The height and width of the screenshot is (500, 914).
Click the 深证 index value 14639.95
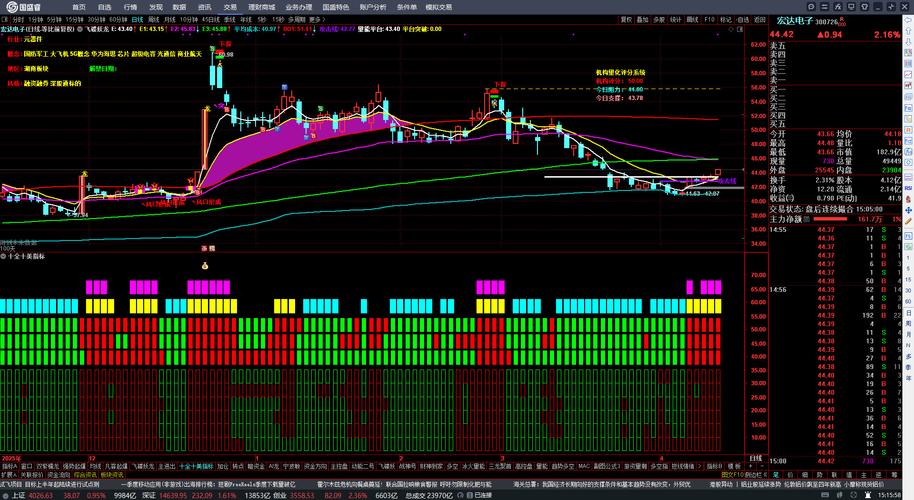pyautogui.click(x=172, y=495)
